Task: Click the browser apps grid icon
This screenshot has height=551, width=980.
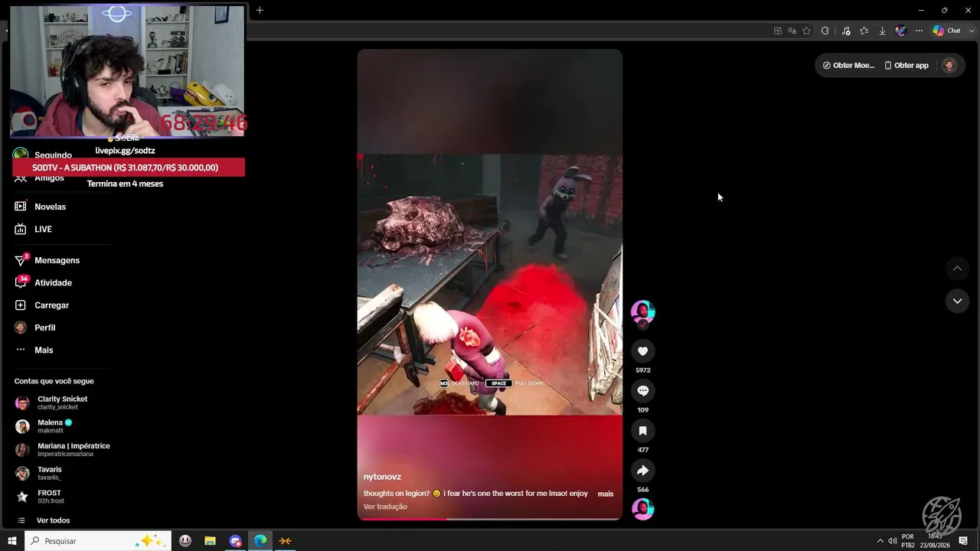Action: [x=778, y=31]
